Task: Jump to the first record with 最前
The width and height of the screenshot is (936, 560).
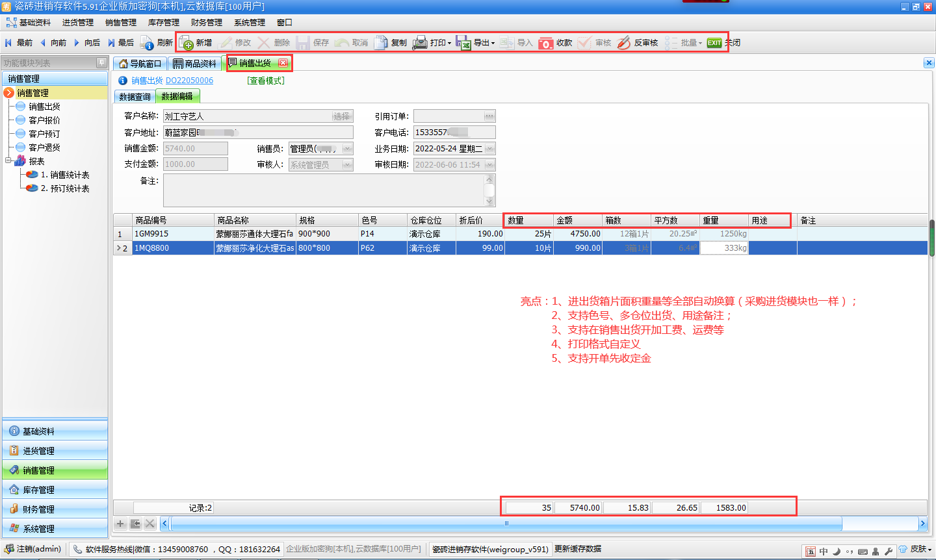Action: pyautogui.click(x=19, y=43)
